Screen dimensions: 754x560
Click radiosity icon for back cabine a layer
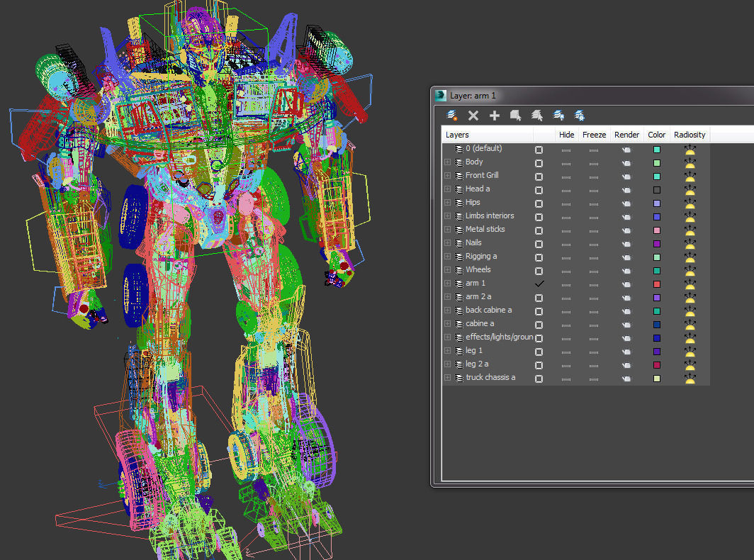pos(690,310)
